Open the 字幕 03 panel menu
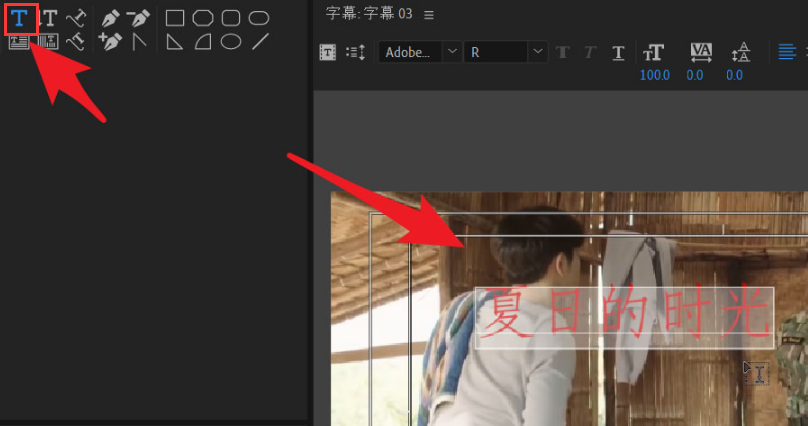This screenshot has height=426, width=808. coord(429,15)
